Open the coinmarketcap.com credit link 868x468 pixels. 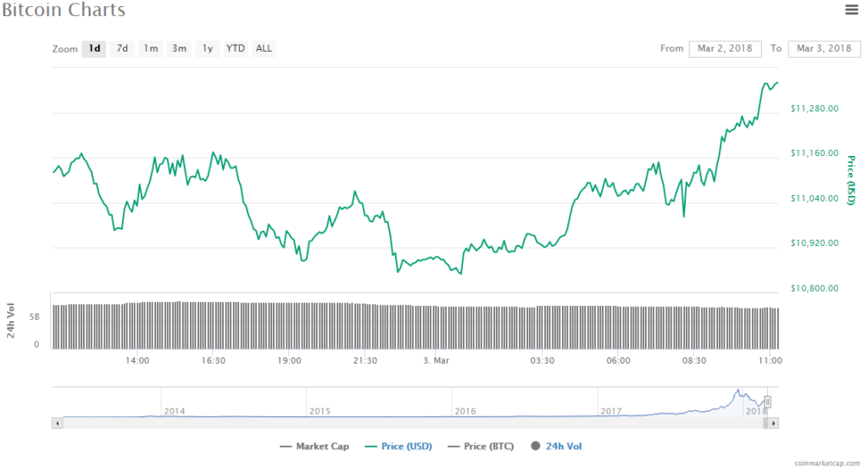point(828,463)
